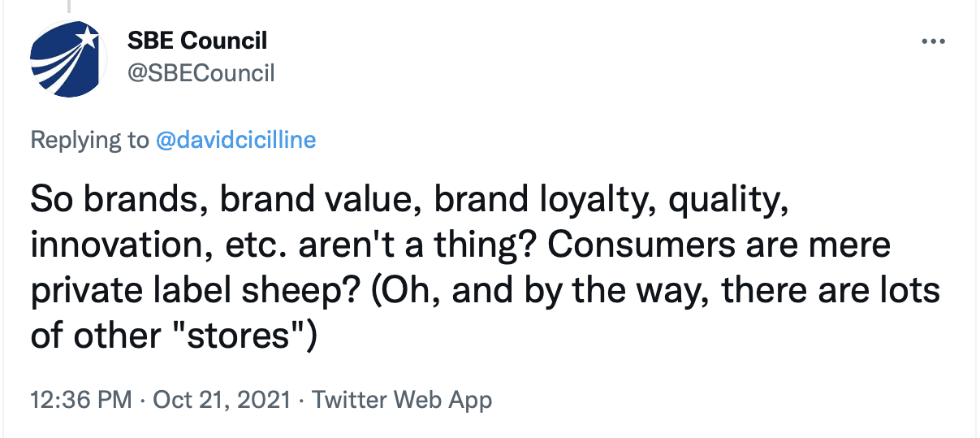
Task: Open the SBE Council display name
Action: point(196,40)
